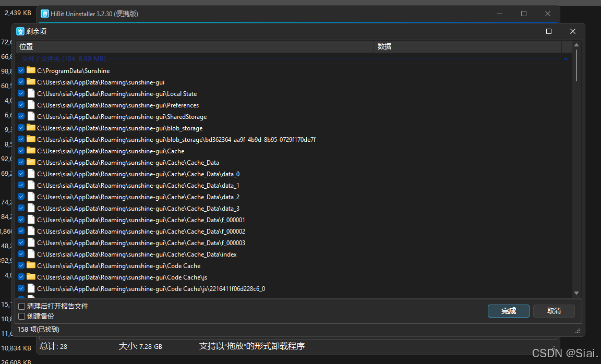Select the path text ending in Cache_Data\f_000003
This screenshot has height=364, width=601.
pyautogui.click(x=141, y=243)
